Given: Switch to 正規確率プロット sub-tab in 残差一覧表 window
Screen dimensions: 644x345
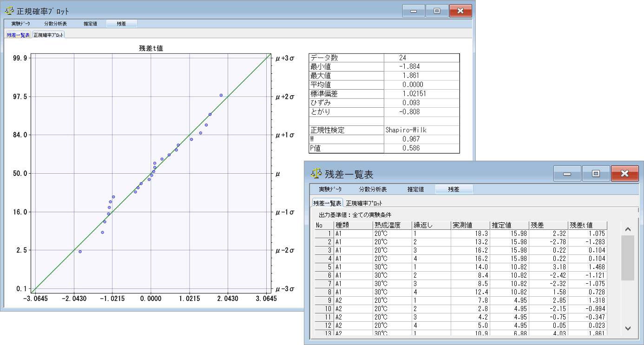Looking at the screenshot, I should click(x=364, y=203).
